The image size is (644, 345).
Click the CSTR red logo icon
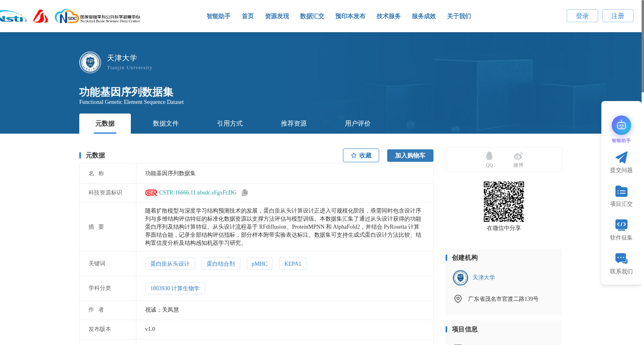pos(151,193)
